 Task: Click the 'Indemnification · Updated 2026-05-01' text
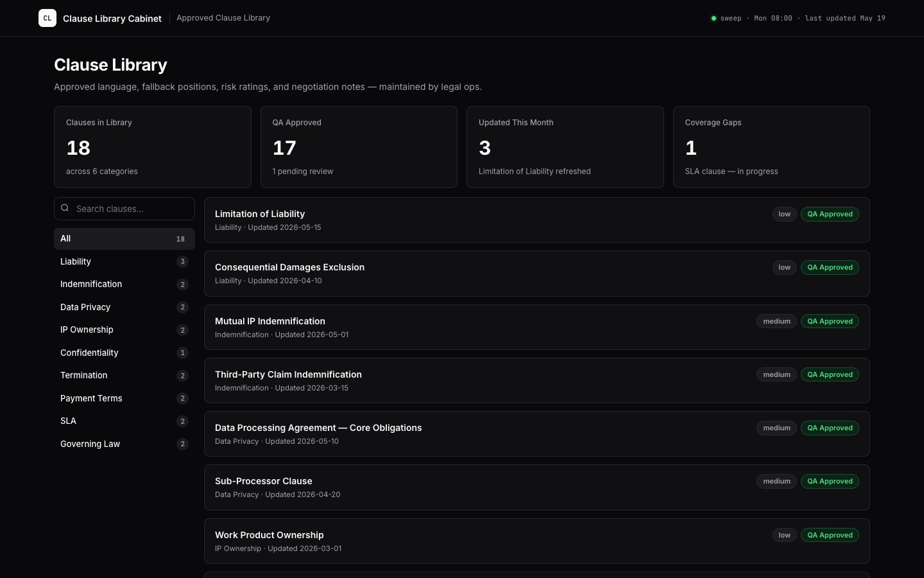coord(282,335)
